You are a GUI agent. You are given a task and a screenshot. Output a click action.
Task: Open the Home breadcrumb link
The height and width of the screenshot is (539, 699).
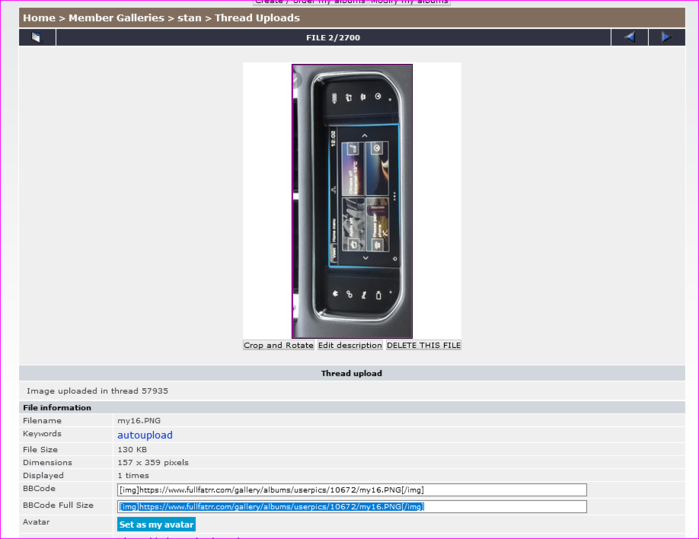[39, 18]
